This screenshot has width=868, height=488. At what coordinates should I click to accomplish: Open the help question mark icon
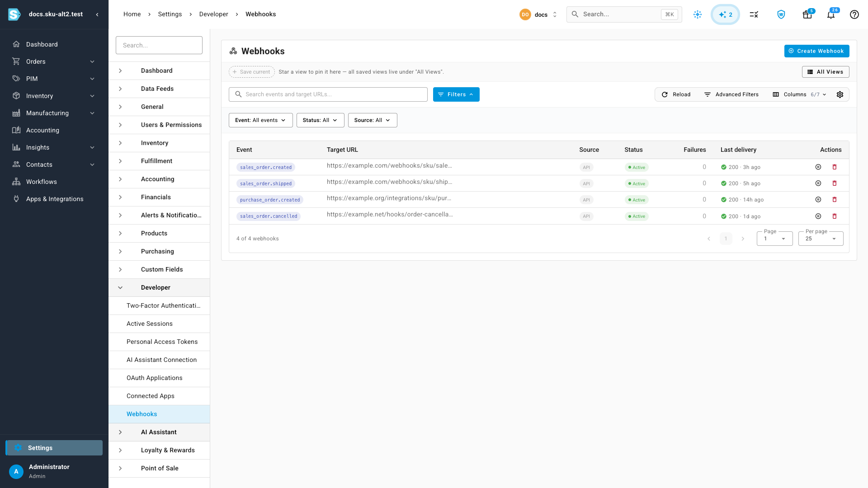pyautogui.click(x=854, y=14)
